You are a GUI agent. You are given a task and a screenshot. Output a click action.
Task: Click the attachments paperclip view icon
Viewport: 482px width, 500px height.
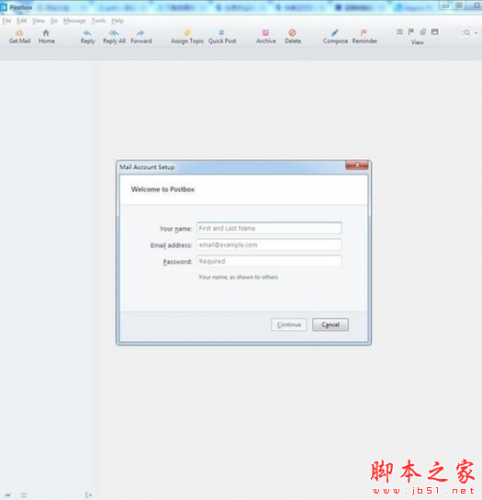(423, 32)
